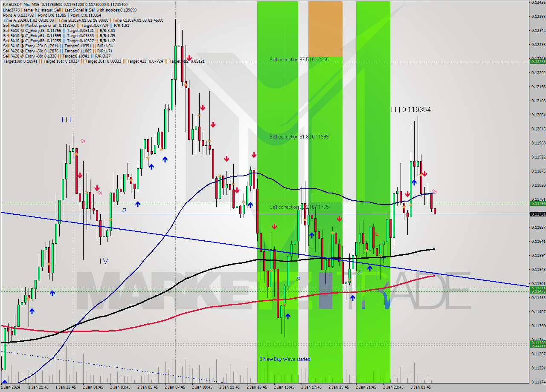Click the '2 Jan 23:45' time axis label
The image size is (546, 392).
tap(393, 387)
